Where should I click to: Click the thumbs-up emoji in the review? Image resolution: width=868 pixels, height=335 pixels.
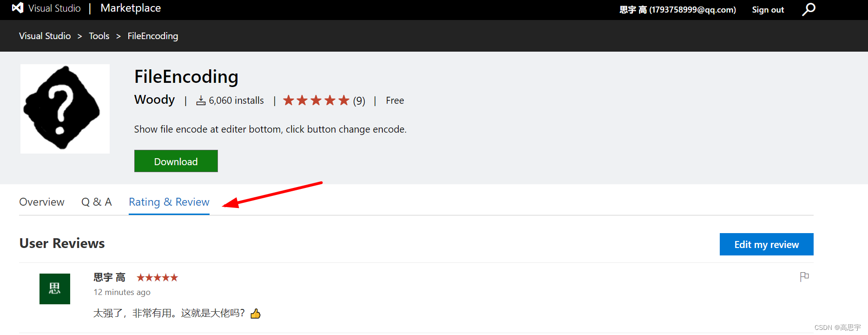(x=256, y=314)
